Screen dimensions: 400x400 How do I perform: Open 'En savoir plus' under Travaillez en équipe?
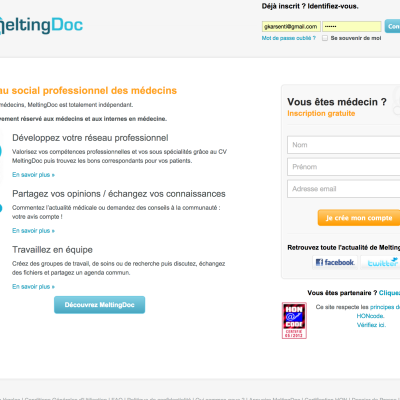(x=33, y=287)
